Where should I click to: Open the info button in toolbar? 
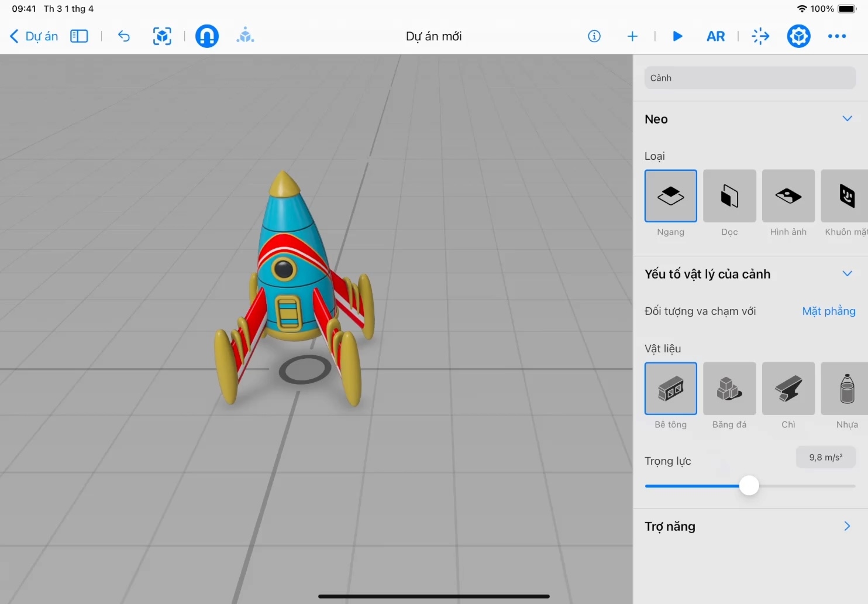(x=594, y=36)
